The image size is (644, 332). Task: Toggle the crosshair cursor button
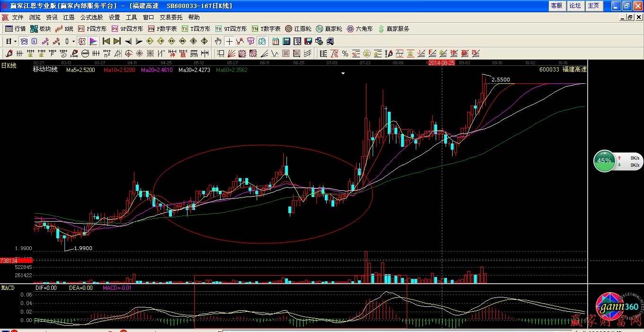(229, 41)
